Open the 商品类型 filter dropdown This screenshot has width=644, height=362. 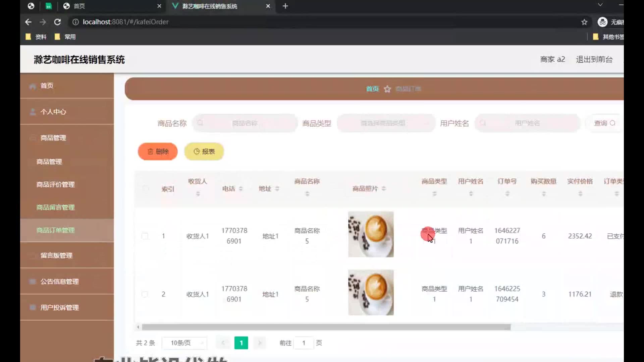(386, 123)
